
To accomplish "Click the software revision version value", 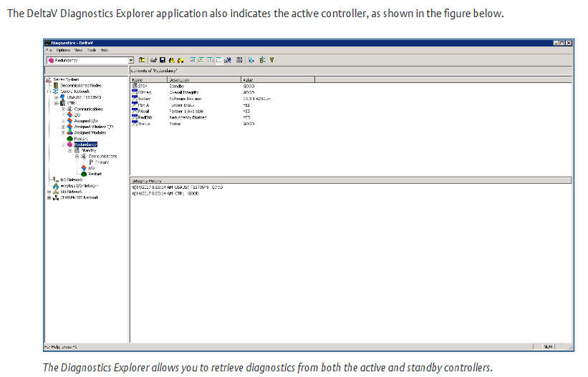I will (256, 99).
